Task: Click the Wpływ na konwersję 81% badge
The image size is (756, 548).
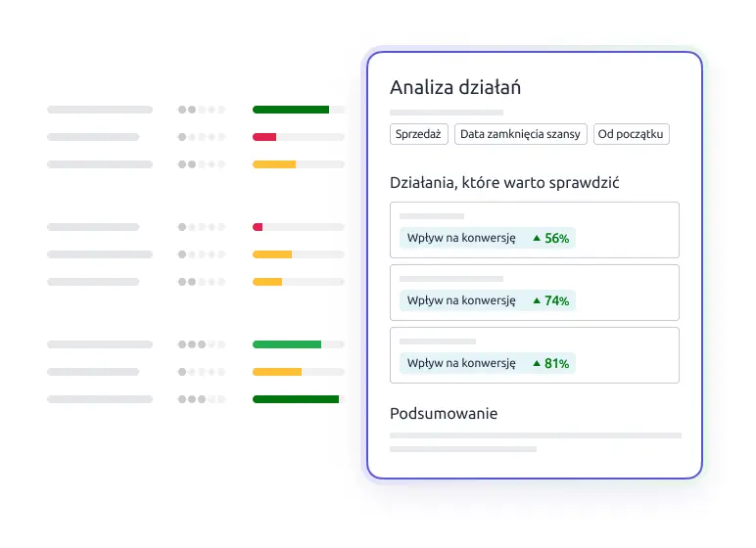Action: click(488, 363)
